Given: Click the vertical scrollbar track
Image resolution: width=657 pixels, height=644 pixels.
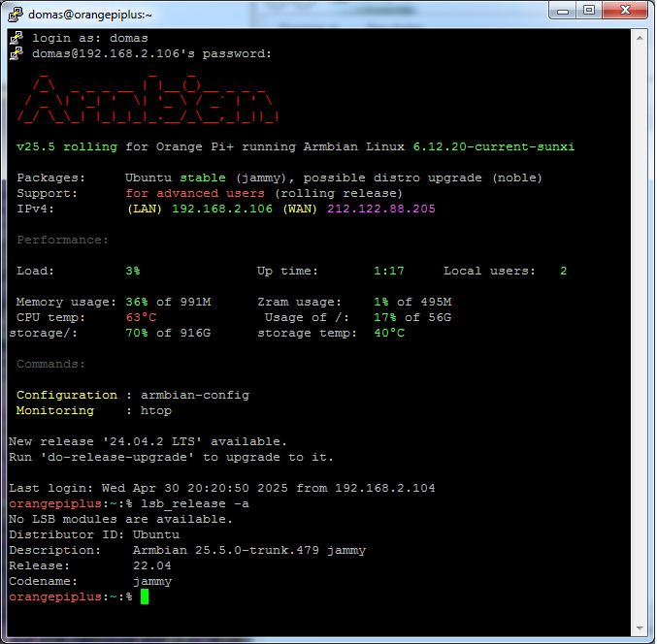Looking at the screenshot, I should [640, 333].
